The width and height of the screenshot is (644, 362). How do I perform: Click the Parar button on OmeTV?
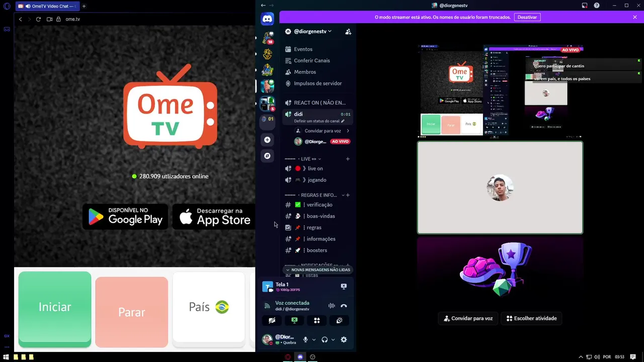coord(131,312)
